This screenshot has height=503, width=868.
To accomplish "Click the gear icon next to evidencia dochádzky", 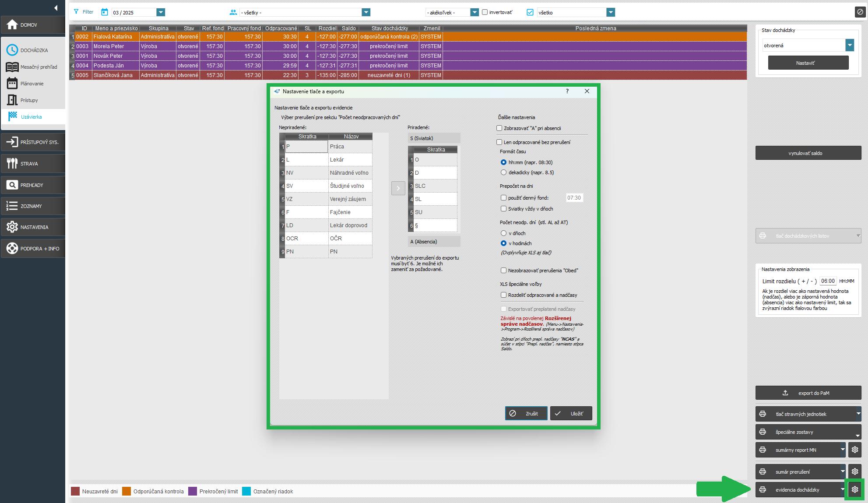I will [854, 489].
